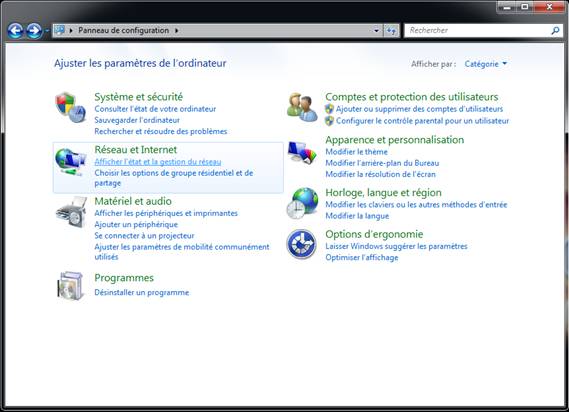Open Afficher l'état et la gestion du réseau
569x412 pixels.
click(157, 162)
